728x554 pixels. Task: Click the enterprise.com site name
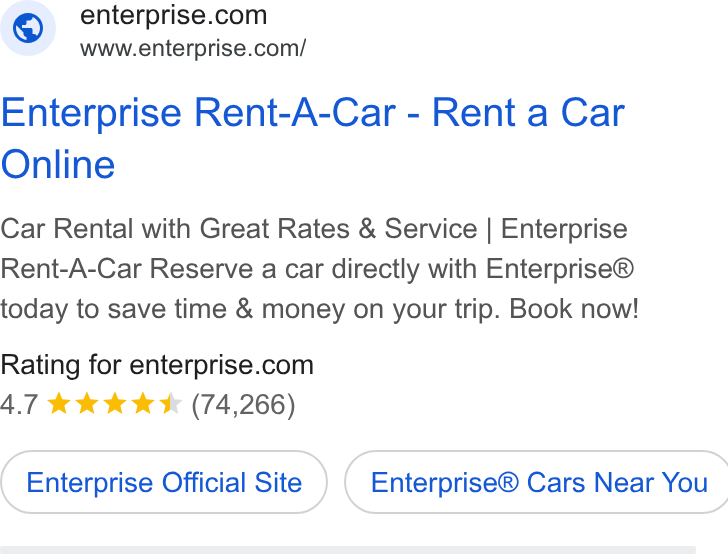174,15
